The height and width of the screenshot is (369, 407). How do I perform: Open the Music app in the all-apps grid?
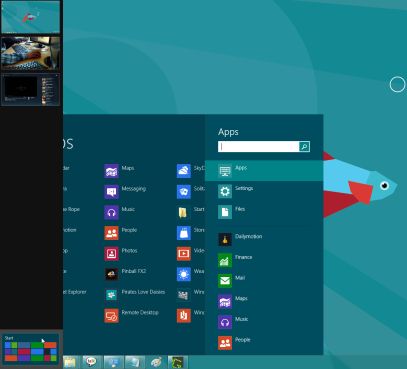tap(111, 213)
